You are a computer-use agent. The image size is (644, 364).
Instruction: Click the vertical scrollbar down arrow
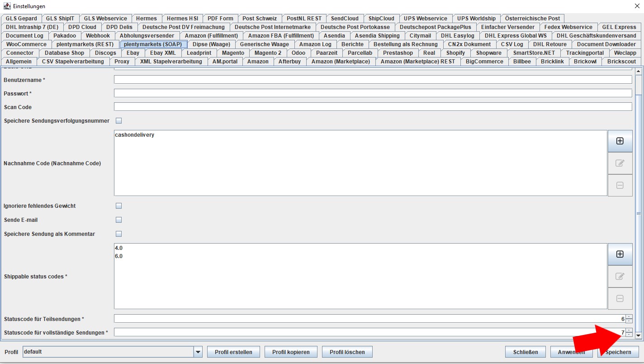pyautogui.click(x=639, y=335)
